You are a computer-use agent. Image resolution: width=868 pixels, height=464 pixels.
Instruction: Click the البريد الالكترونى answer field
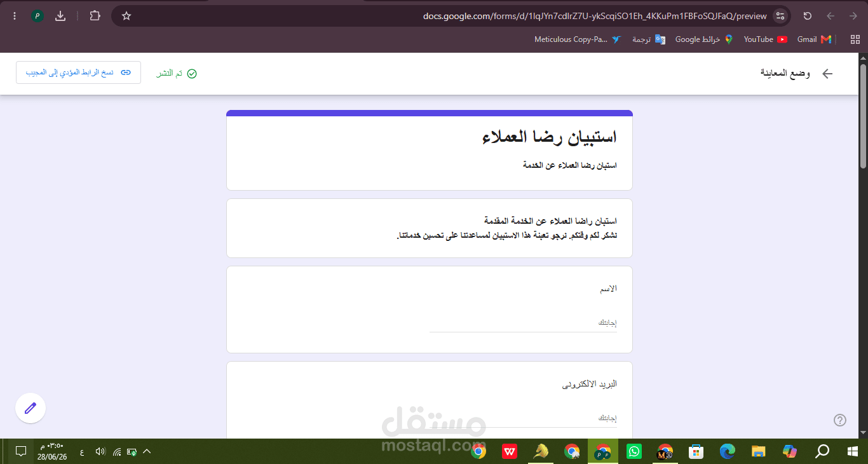(523, 419)
